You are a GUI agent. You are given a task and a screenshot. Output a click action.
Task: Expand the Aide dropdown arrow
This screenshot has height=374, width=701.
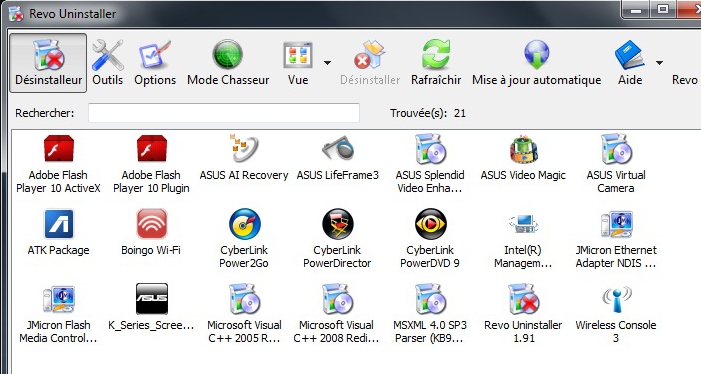point(659,63)
